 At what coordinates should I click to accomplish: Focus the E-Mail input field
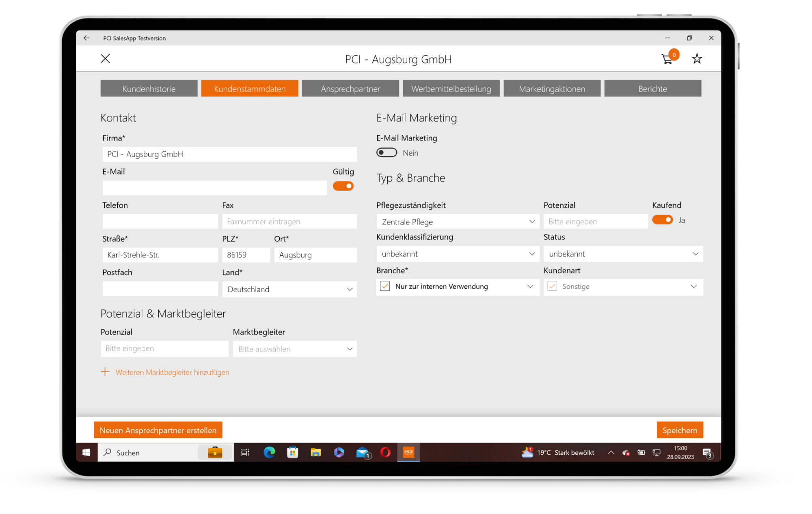pyautogui.click(x=215, y=188)
